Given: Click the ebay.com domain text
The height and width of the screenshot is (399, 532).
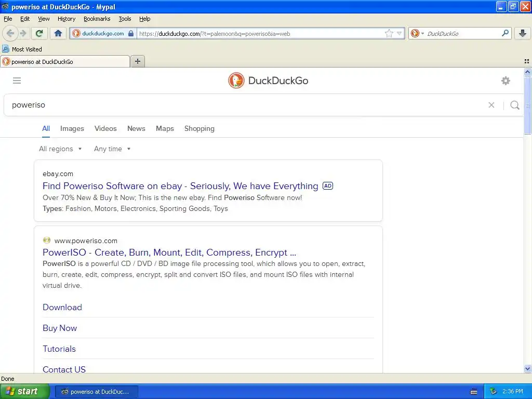Looking at the screenshot, I should (x=58, y=174).
